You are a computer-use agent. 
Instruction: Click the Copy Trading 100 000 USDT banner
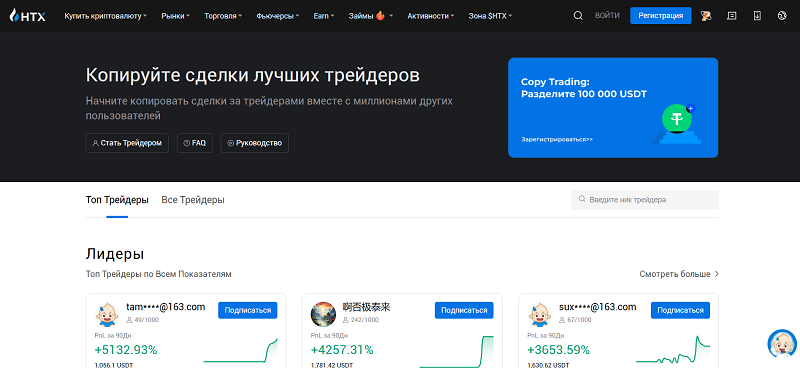click(x=613, y=107)
